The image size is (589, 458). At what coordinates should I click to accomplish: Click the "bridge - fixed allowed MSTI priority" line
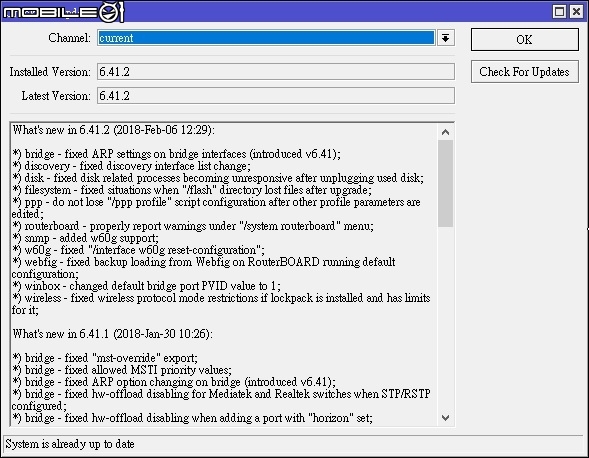point(122,370)
